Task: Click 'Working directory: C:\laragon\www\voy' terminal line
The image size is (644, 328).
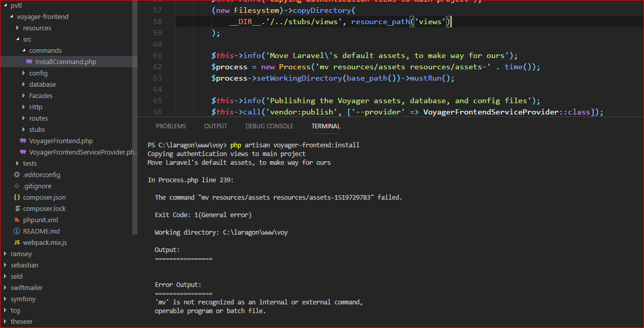Action: point(222,233)
